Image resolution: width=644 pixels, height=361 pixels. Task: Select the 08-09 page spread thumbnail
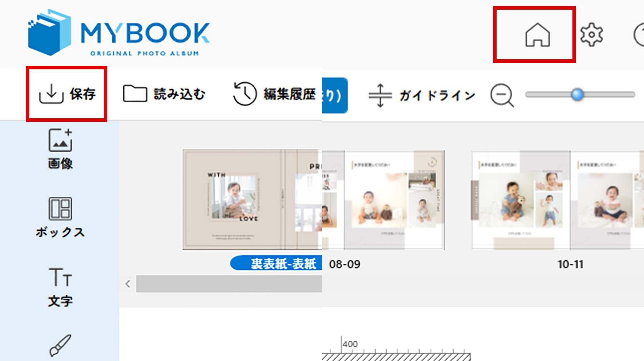pos(383,200)
